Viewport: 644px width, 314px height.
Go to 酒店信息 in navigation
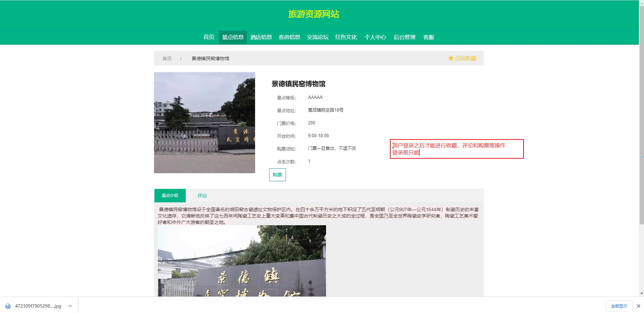tap(261, 37)
